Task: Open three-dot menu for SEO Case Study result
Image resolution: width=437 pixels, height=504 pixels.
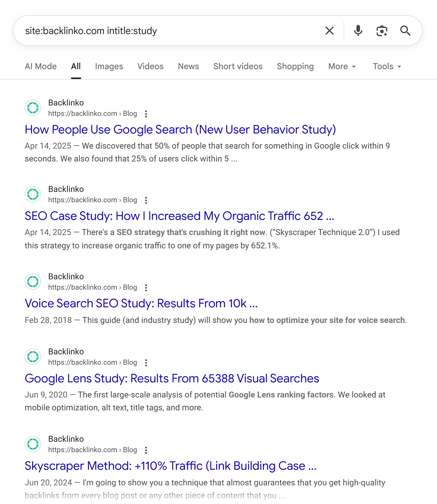Action: tap(146, 200)
